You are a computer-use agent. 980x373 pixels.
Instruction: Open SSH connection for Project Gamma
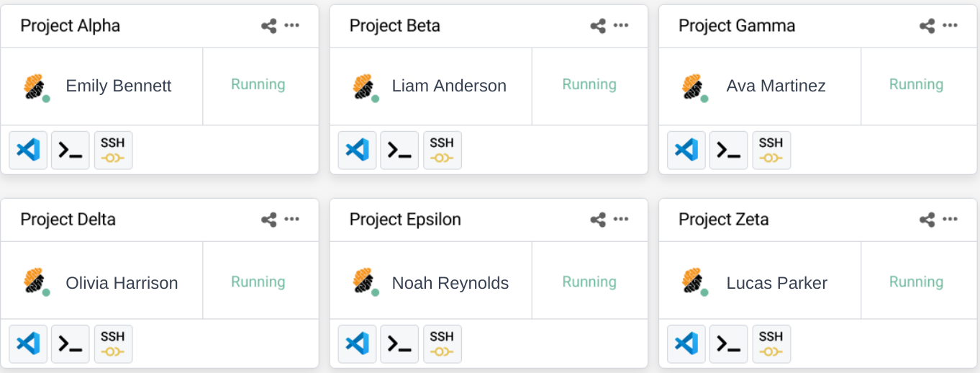(771, 150)
